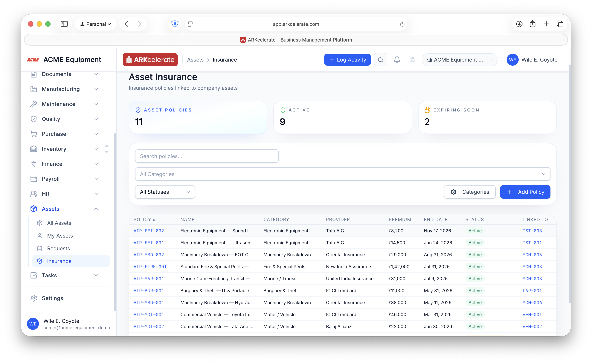Open policy AIP-EEI-002 link
Viewport: 592px width, 364px height.
point(149,231)
